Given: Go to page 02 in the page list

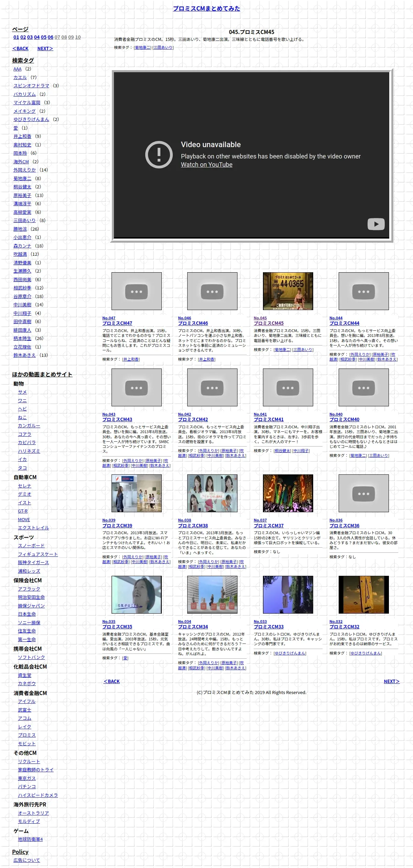Looking at the screenshot, I should (23, 37).
